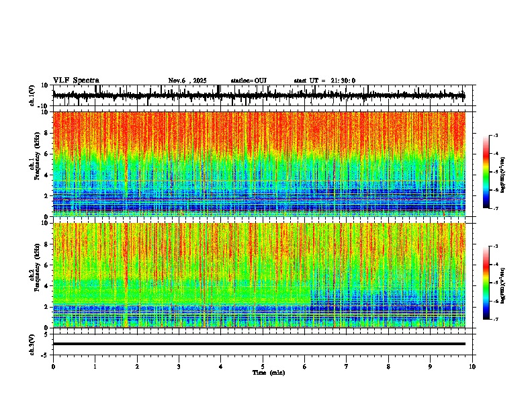Select the date text "Nov.6 , 2025"

pyautogui.click(x=187, y=81)
